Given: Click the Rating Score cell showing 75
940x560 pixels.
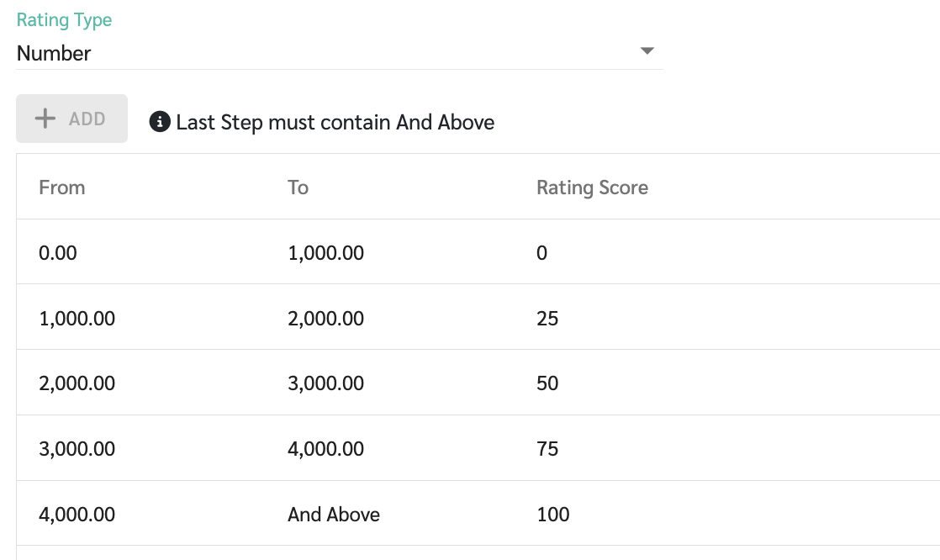Looking at the screenshot, I should 547,449.
